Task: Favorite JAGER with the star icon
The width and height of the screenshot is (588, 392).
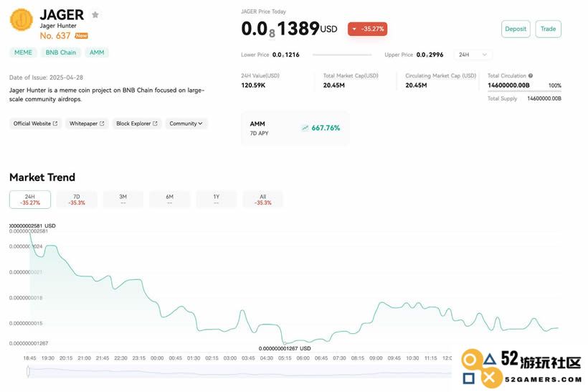Action: click(x=95, y=14)
